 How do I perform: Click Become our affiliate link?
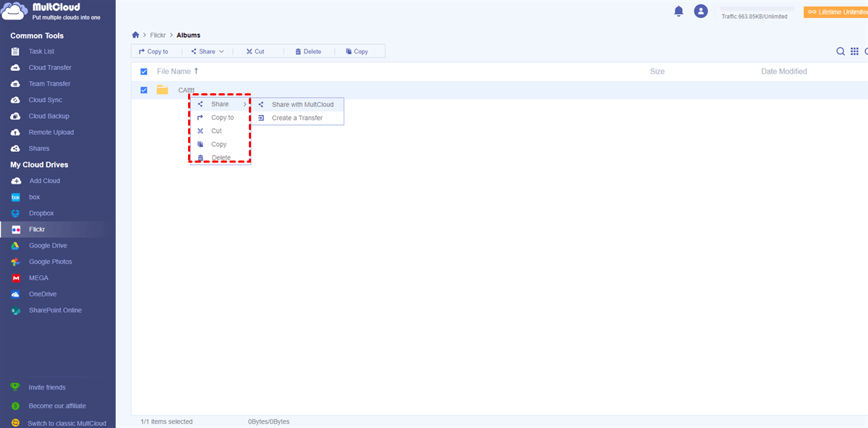pos(57,406)
